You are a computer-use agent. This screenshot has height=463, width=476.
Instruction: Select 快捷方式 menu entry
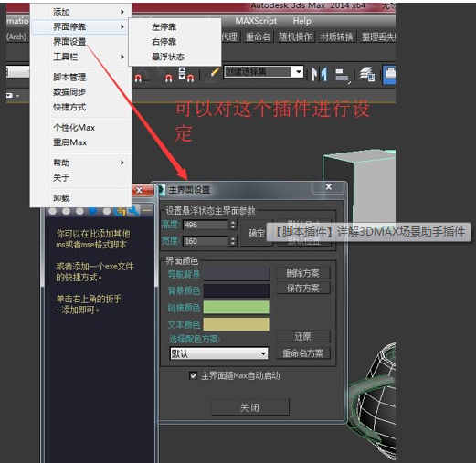pyautogui.click(x=69, y=107)
